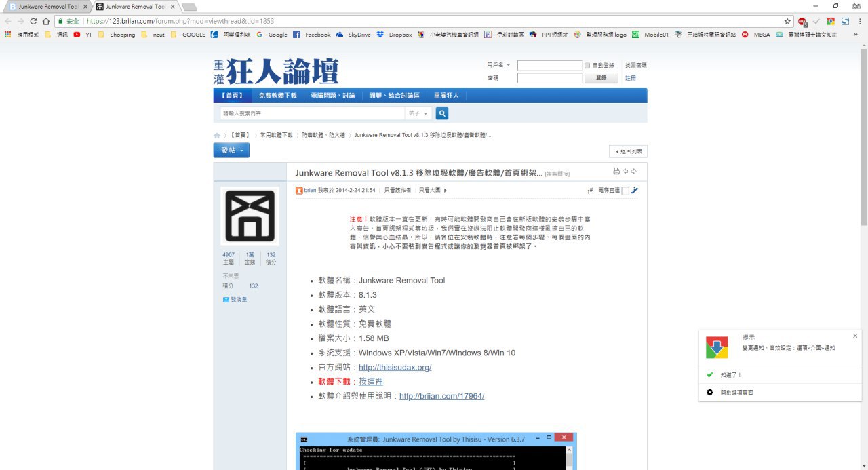Click the gear icon to open the options page
Viewport: 868px width, 470px height.
[709, 392]
